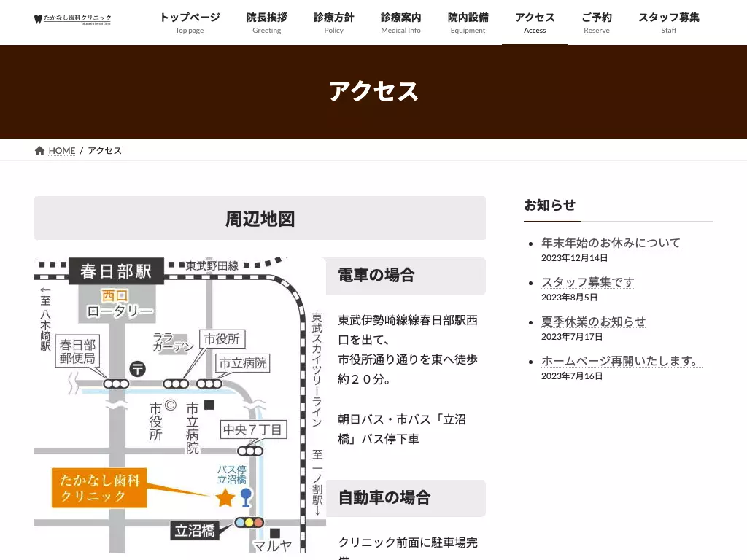Navigate to 診療案内 Medical Info
The image size is (747, 560).
400,23
